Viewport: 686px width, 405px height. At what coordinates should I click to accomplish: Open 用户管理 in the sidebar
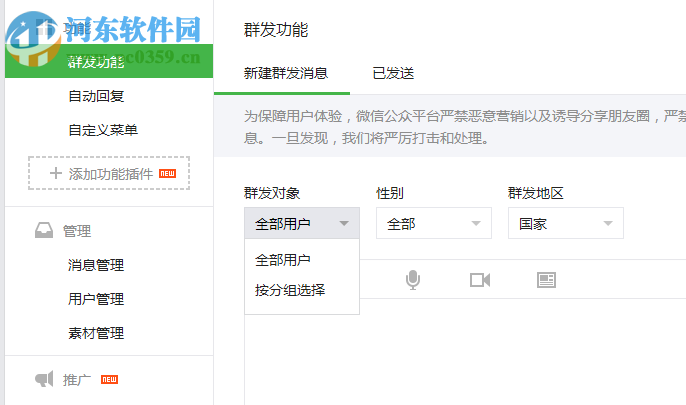click(96, 299)
